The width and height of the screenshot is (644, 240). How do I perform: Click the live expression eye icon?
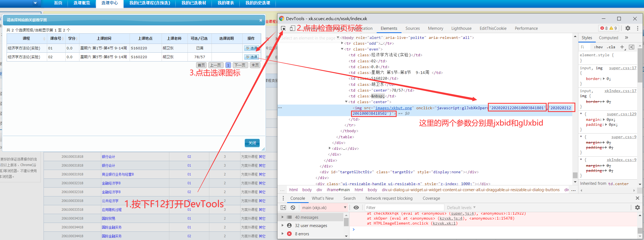(356, 207)
